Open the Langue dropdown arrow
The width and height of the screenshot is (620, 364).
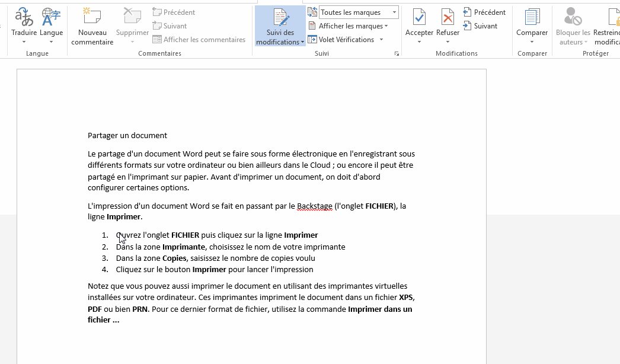pos(51,42)
